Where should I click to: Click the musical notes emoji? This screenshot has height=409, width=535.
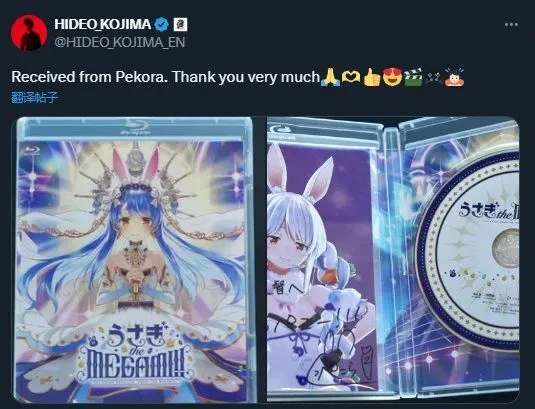click(433, 78)
